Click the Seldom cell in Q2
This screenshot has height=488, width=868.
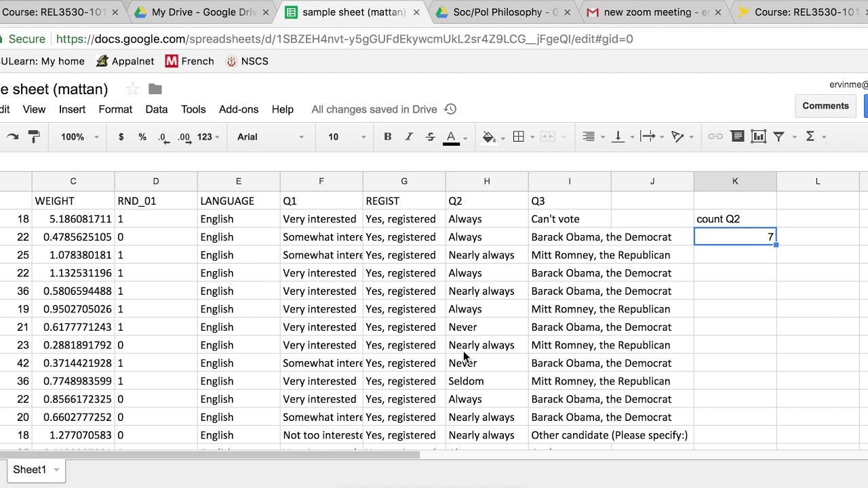pyautogui.click(x=487, y=381)
